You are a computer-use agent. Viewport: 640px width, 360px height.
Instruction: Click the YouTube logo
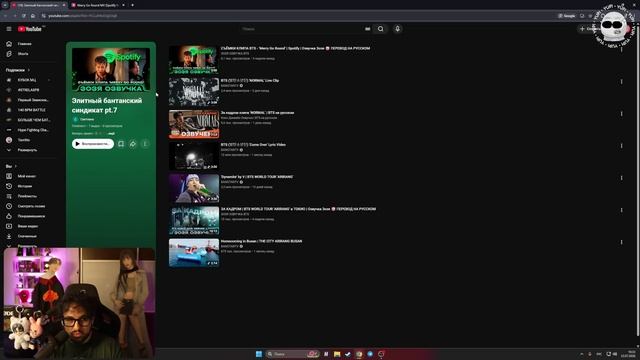click(30, 29)
